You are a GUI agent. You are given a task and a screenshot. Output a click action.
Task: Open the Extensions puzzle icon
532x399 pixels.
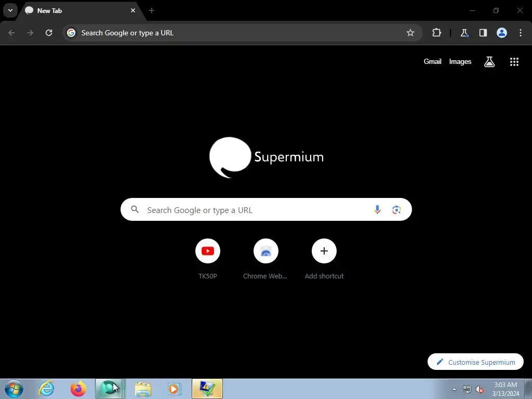click(x=436, y=33)
